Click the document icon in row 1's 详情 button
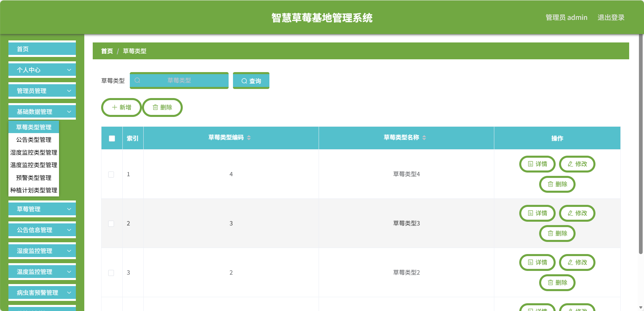The width and height of the screenshot is (644, 311). pos(530,164)
